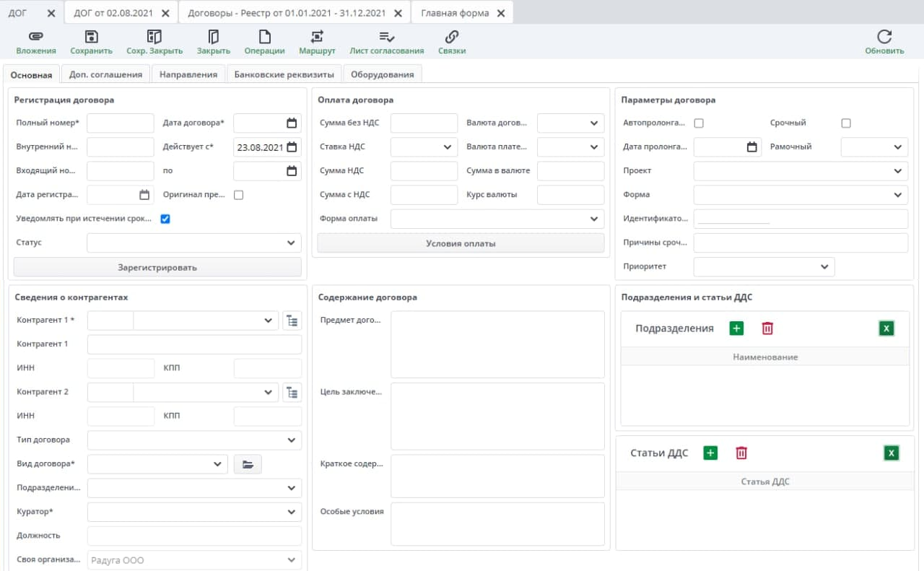
Task: Click the Сохранить save icon
Action: 91,37
